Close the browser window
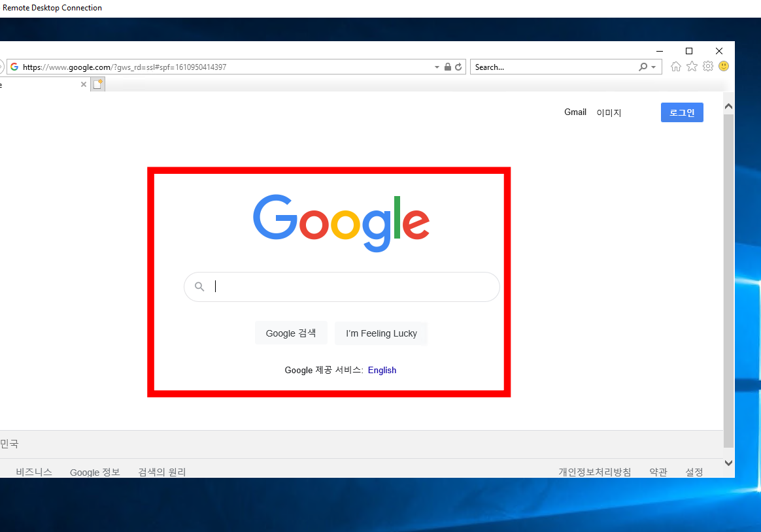 coord(719,51)
